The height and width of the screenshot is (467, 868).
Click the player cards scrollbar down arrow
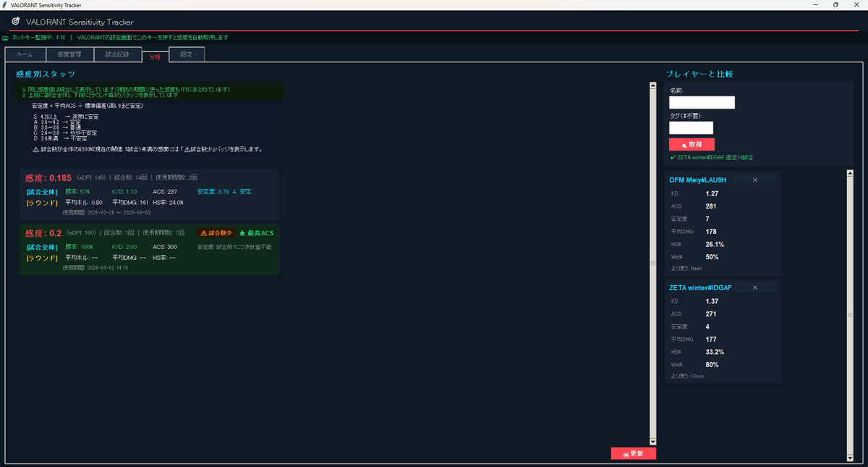850,458
